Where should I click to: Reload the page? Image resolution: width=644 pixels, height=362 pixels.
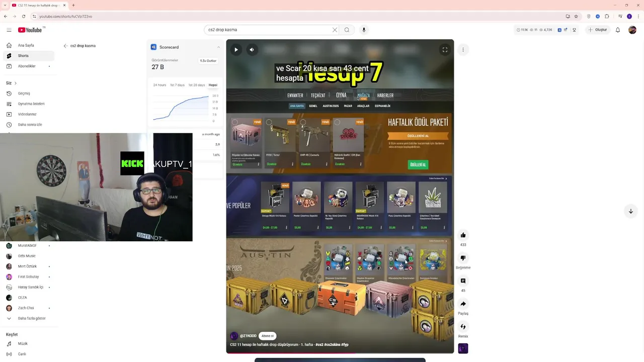click(23, 16)
